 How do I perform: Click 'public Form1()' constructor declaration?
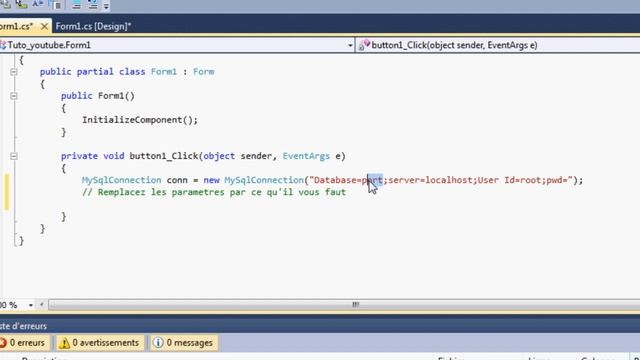pos(98,96)
